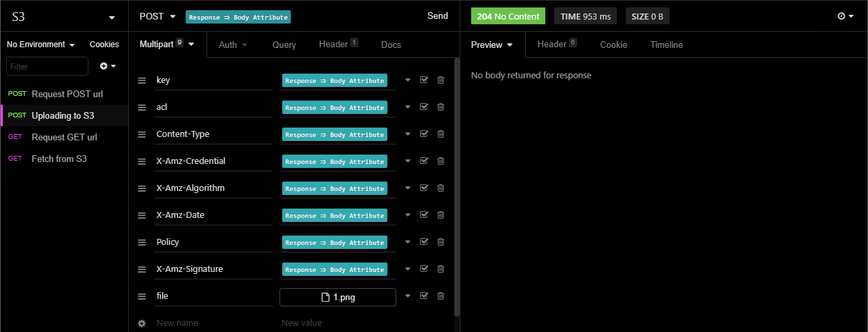Delete the Content-Type parameter
Screen dimensions: 868x332
441,134
